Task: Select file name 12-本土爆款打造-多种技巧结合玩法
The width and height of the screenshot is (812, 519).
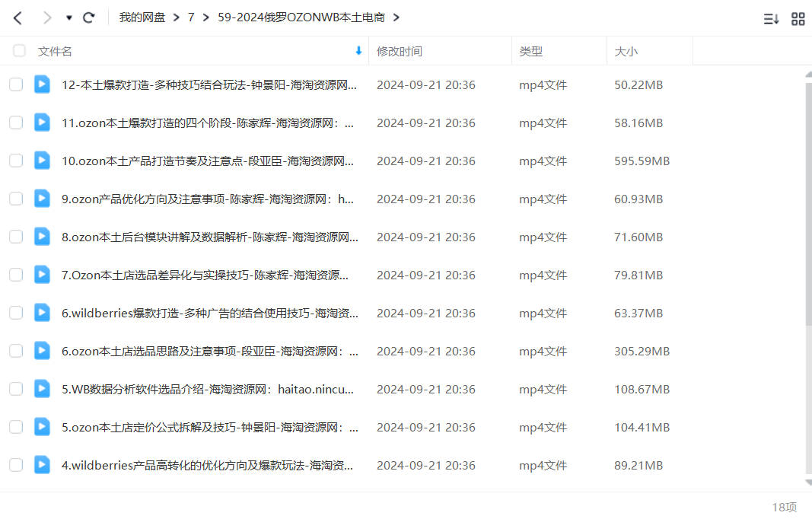Action: 209,84
